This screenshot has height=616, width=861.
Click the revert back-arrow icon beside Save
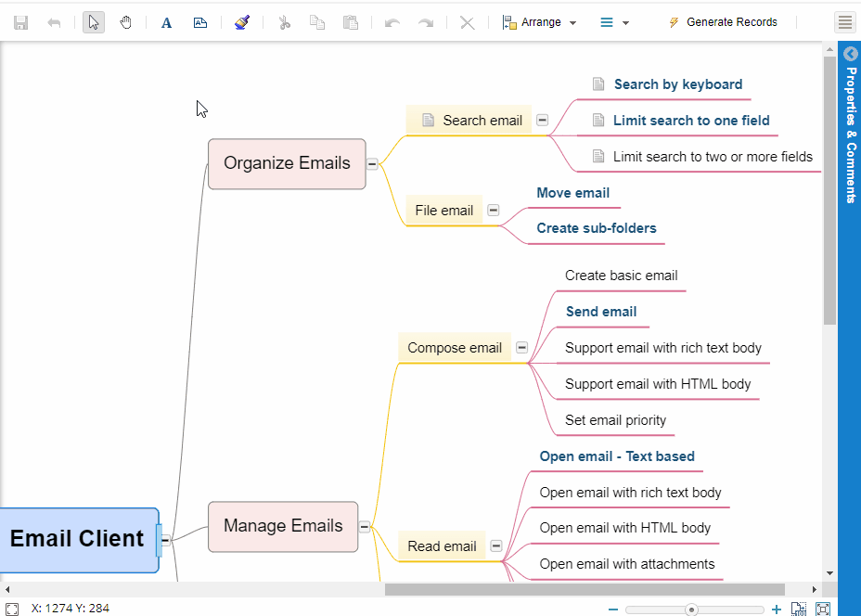pyautogui.click(x=54, y=22)
